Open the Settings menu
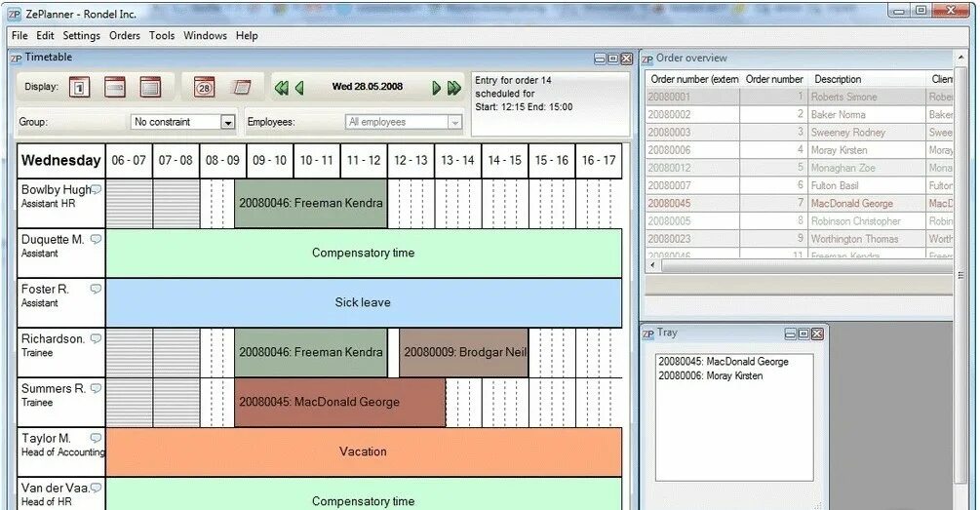The width and height of the screenshot is (980, 510). pyautogui.click(x=81, y=36)
